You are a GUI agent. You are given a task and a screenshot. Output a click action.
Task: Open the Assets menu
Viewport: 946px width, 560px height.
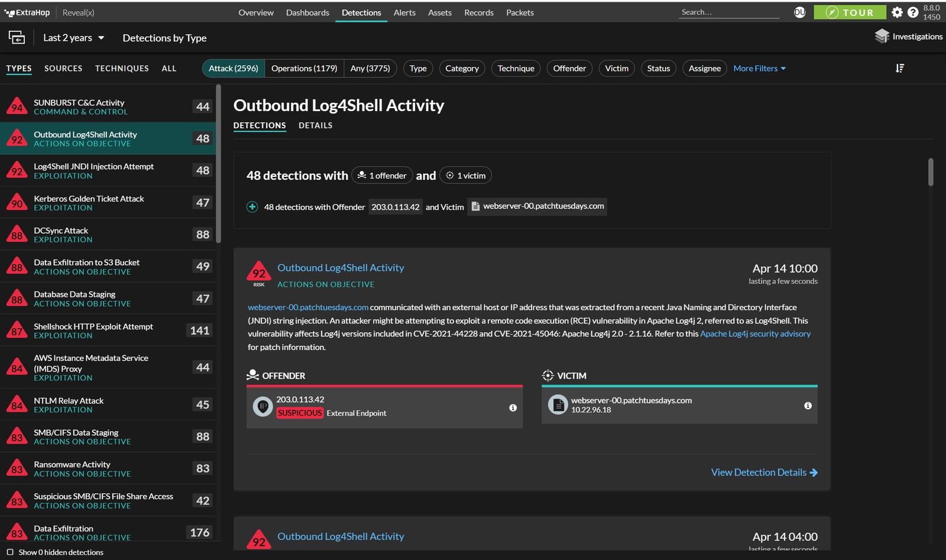(x=440, y=12)
